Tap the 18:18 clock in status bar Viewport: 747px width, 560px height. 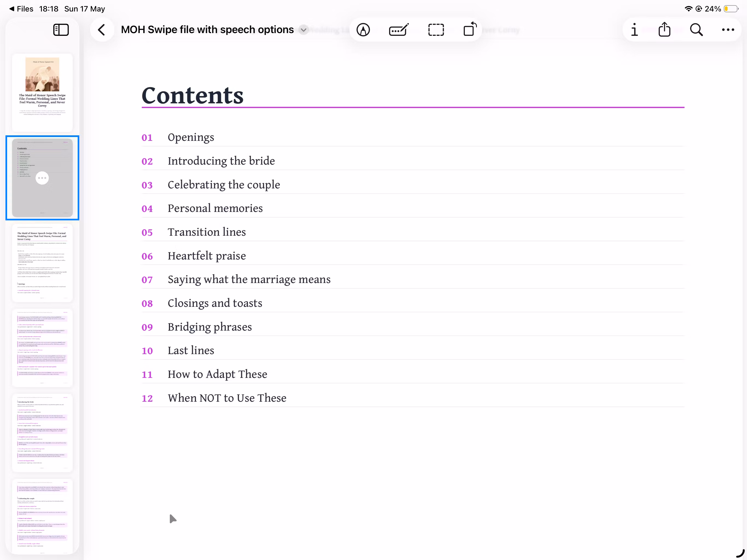(x=49, y=9)
